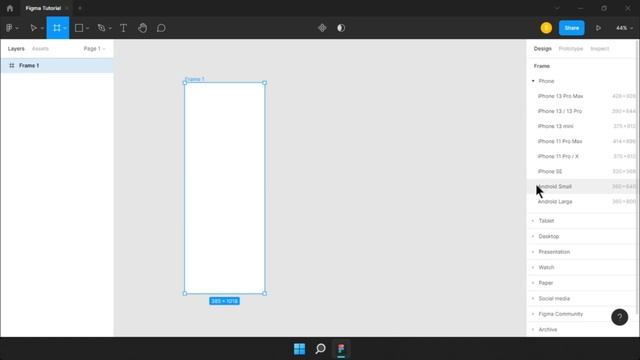Expand the Presentation presets group
Screen dimensions: 640x360
[533, 252]
